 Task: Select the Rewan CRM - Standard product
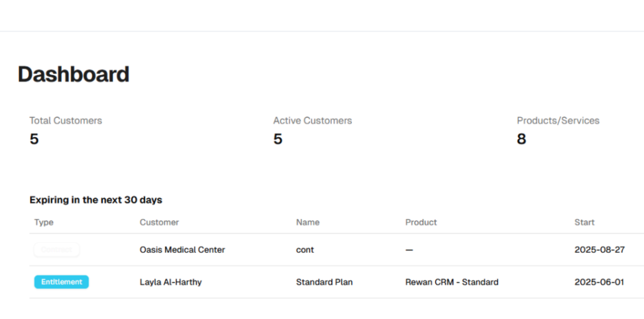[x=452, y=282]
